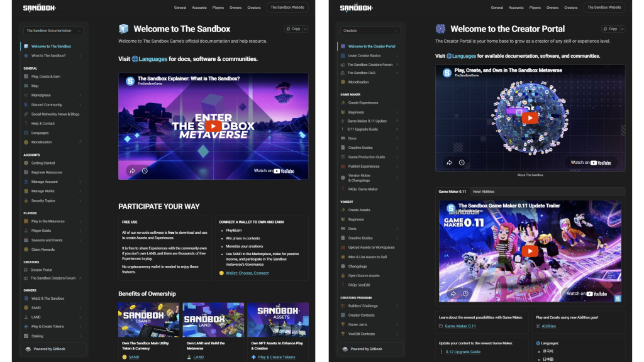Viewport: 644px width, 362px height.
Task: Select the Game Maker 0.11 tab
Action: 452,192
